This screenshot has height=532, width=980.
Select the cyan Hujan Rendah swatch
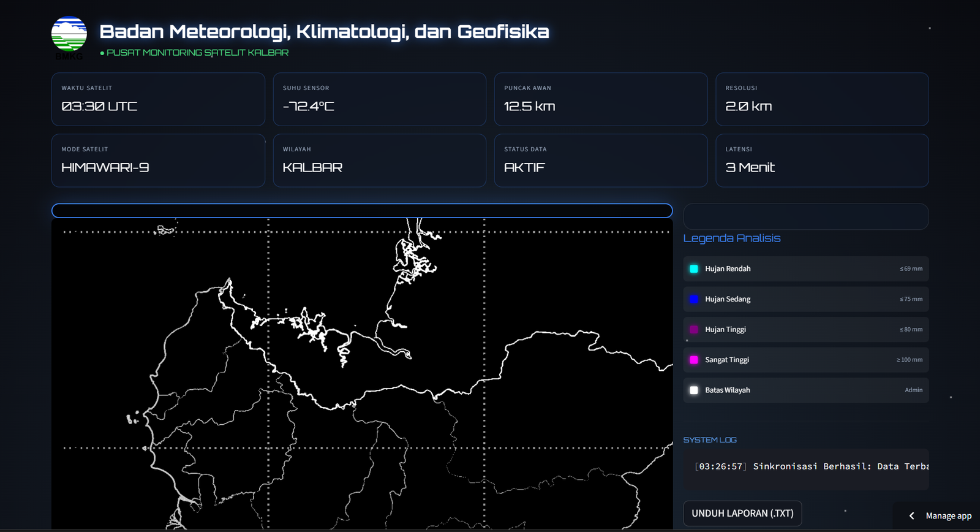point(693,269)
